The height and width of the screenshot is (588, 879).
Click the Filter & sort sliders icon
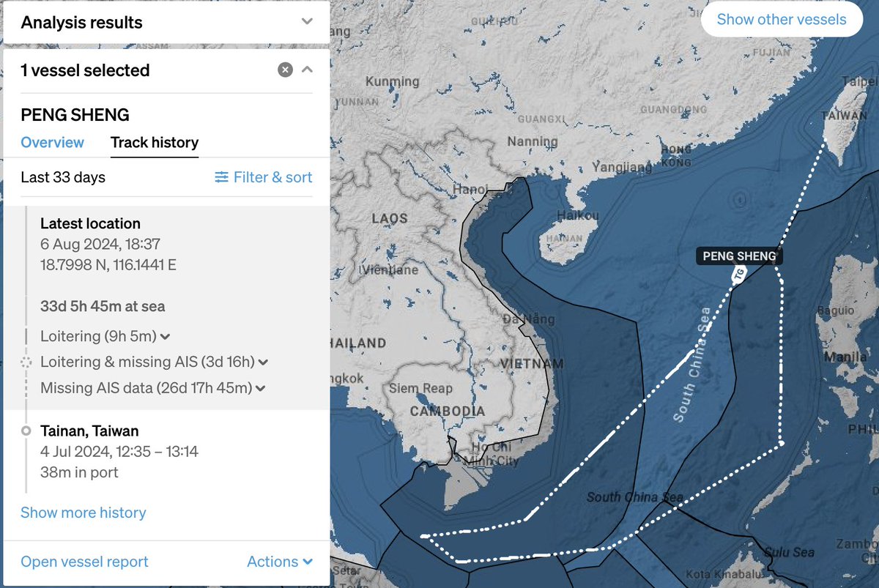(221, 177)
